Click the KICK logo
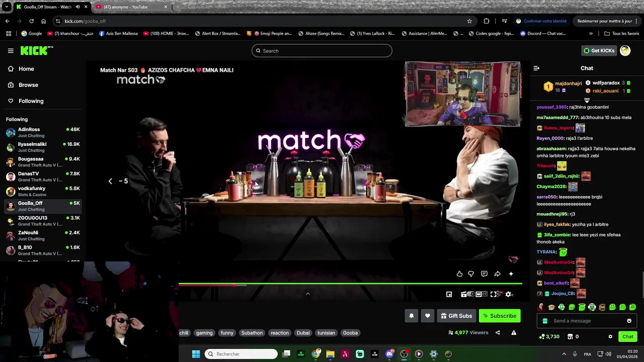The height and width of the screenshot is (362, 644). pyautogui.click(x=36, y=50)
